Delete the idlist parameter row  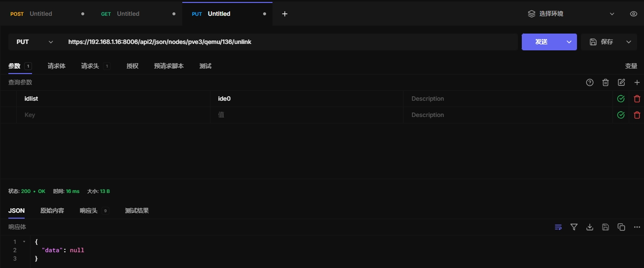(x=637, y=99)
